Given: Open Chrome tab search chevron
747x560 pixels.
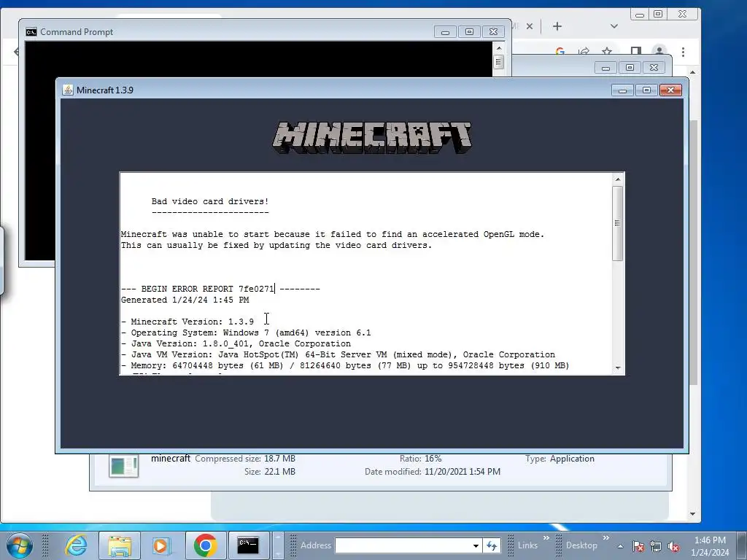Looking at the screenshot, I should click(x=614, y=26).
